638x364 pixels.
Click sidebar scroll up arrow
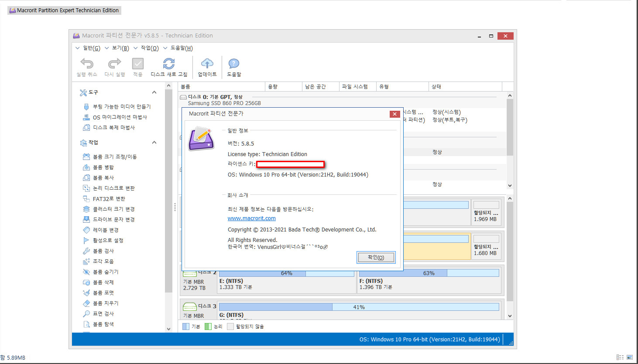pyautogui.click(x=169, y=86)
